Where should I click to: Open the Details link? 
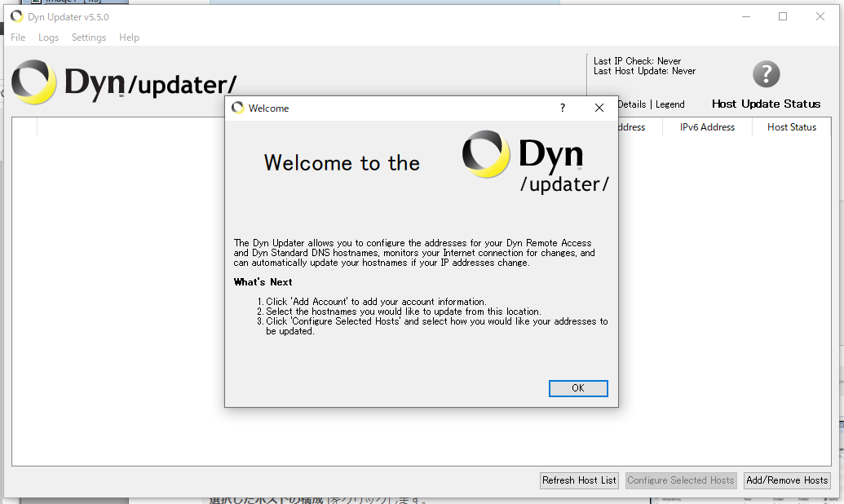(632, 104)
